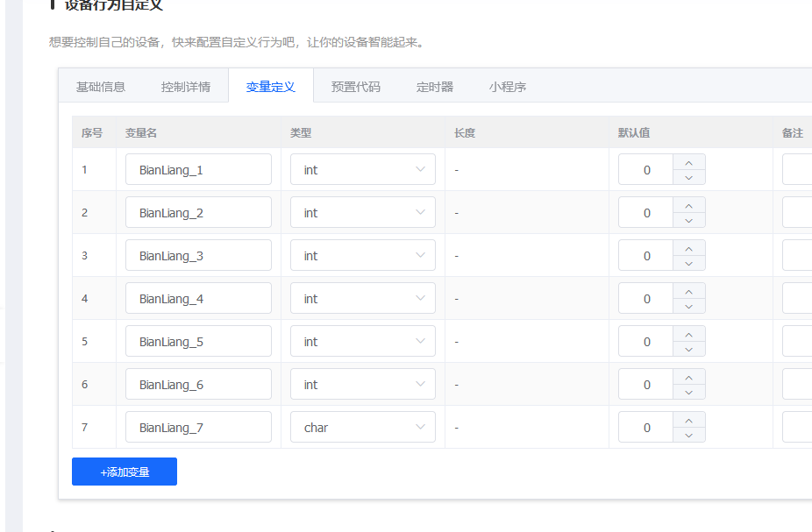812x532 pixels.
Task: Click the BianLiang_2 variable name field
Action: tap(198, 212)
